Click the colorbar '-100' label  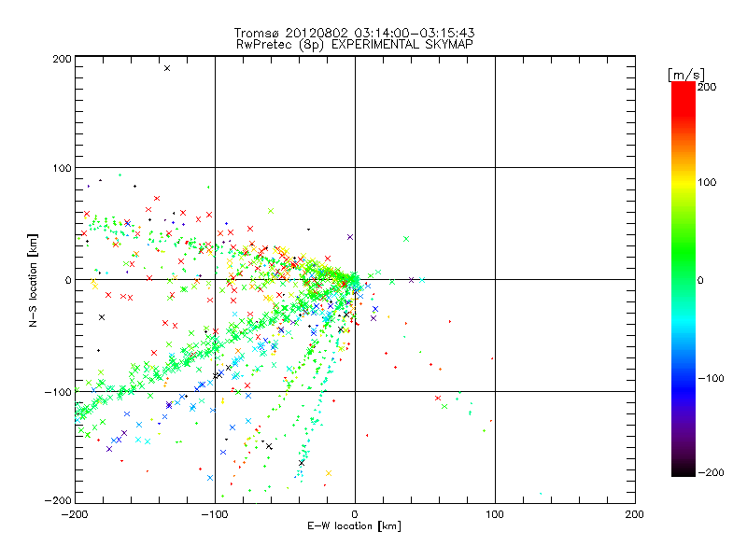tap(711, 378)
